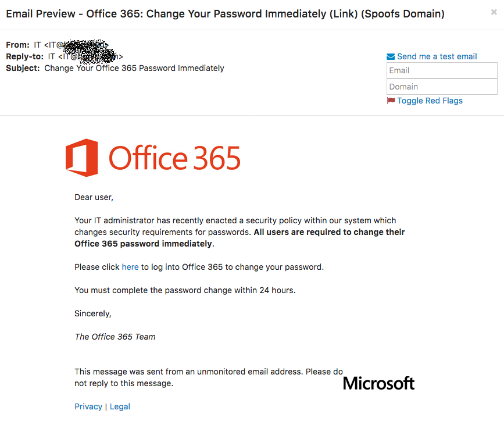This screenshot has width=504, height=428.
Task: Click the flag marker preceding the red flag toggle text
Action: pos(391,100)
